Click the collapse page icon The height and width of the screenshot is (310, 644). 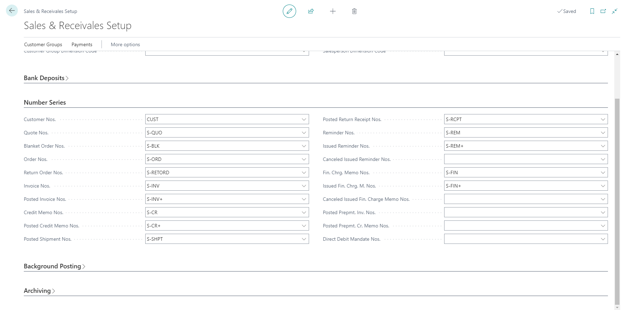(615, 11)
